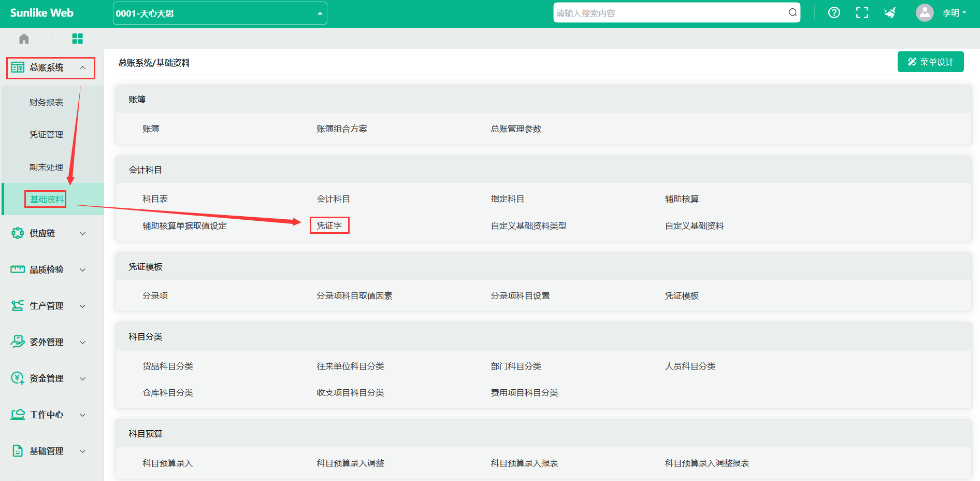
Task: Open the 0001-天心天思 company dropdown
Action: coord(220,13)
